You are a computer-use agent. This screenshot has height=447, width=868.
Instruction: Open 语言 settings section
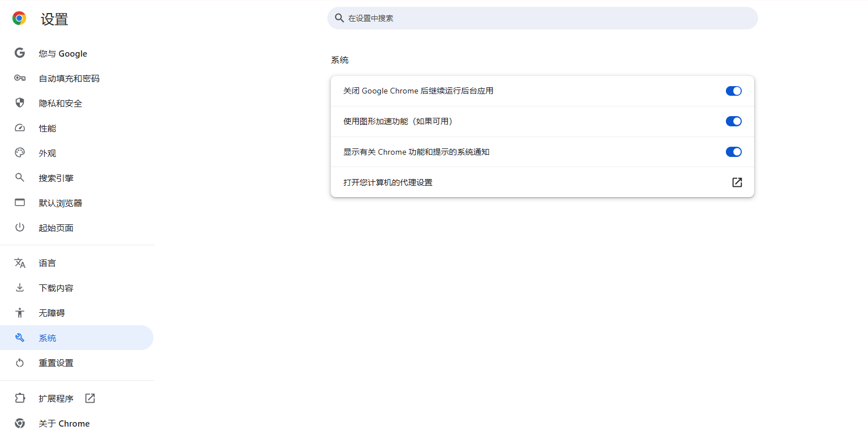[x=77, y=263]
